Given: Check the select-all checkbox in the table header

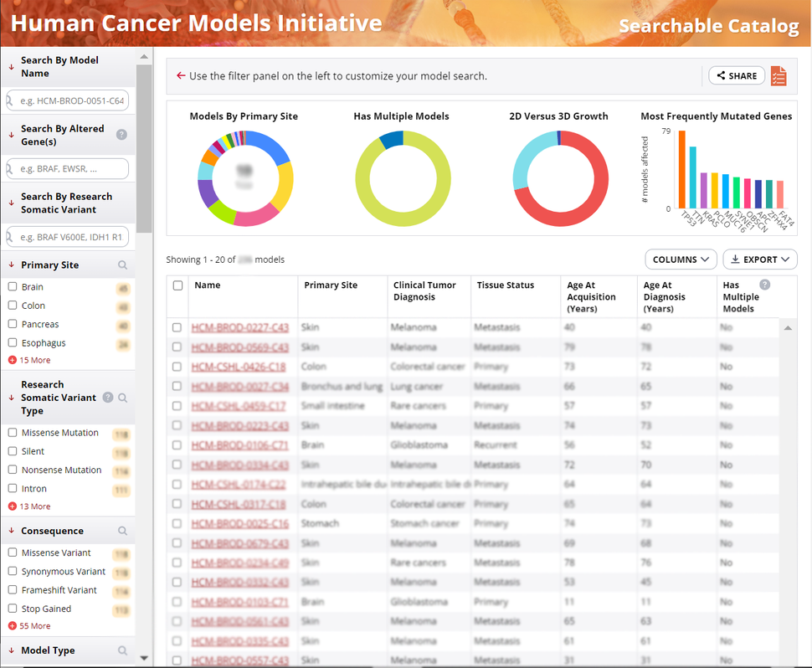Looking at the screenshot, I should point(177,285).
